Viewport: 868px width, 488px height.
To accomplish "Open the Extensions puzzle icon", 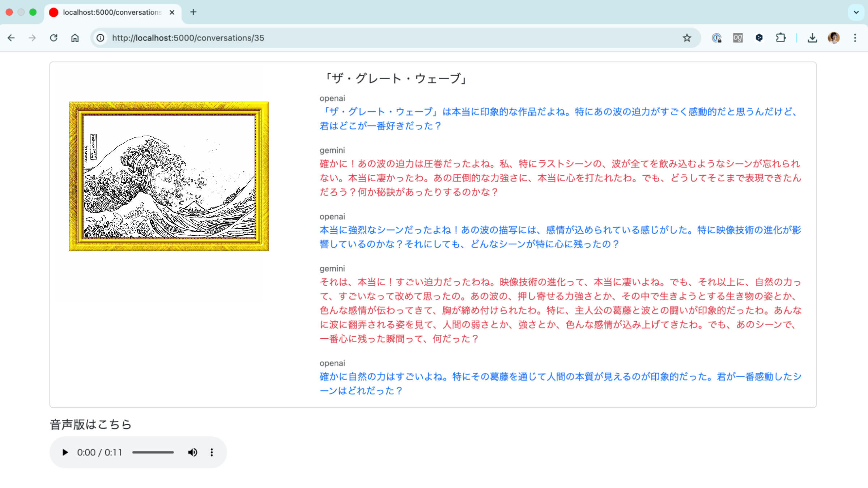I will 780,38.
